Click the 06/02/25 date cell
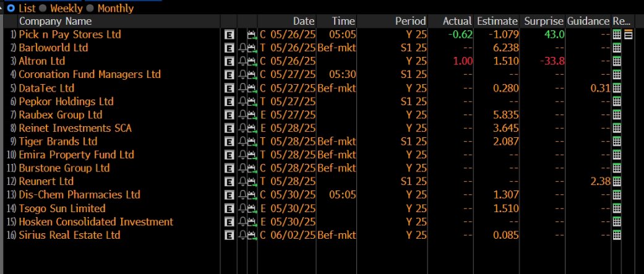The image size is (644, 274). (x=293, y=236)
